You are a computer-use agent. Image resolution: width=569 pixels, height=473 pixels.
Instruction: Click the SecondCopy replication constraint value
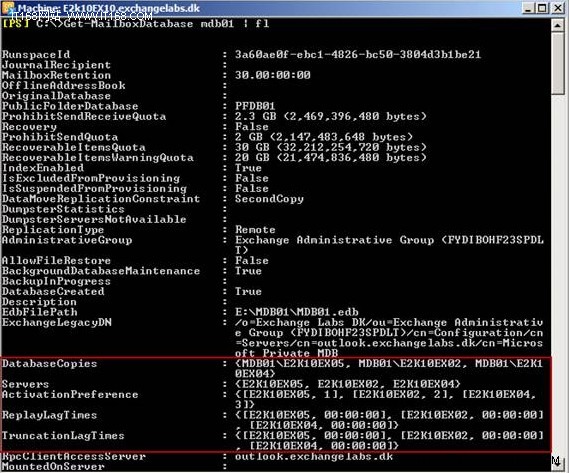(x=269, y=199)
